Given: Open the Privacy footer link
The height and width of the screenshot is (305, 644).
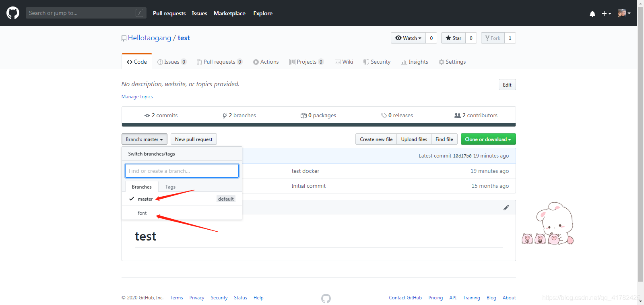Looking at the screenshot, I should click(x=197, y=298).
